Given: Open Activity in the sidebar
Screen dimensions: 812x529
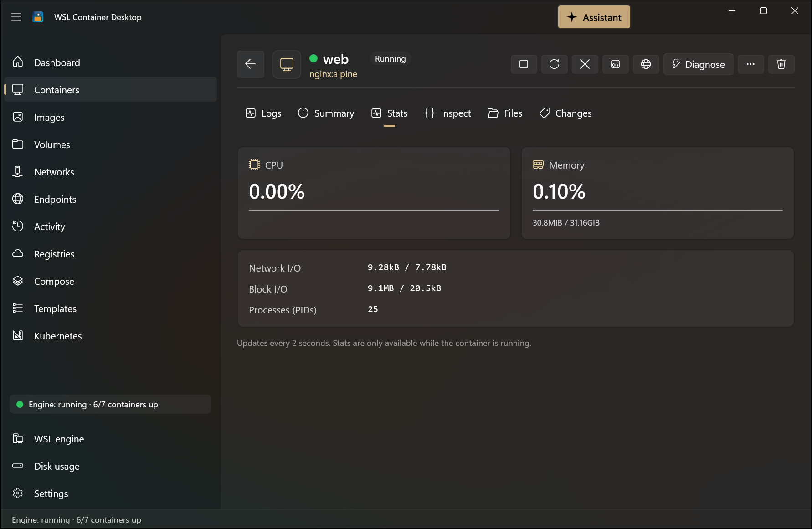Looking at the screenshot, I should [110, 226].
